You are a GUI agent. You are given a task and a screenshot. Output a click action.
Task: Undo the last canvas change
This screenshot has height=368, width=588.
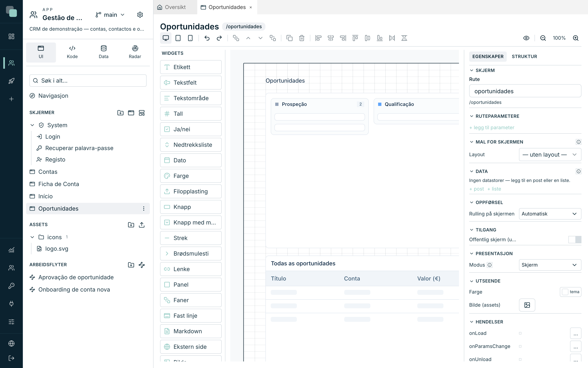point(207,38)
